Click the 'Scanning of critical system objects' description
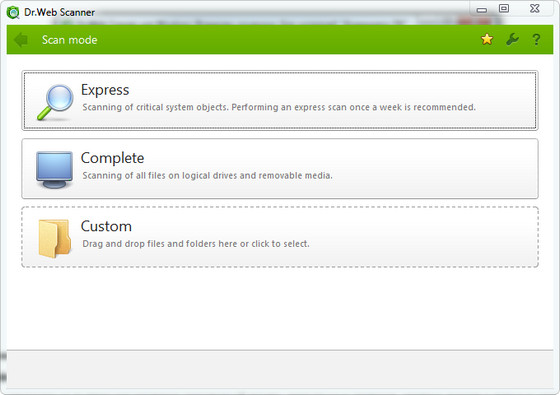The width and height of the screenshot is (560, 395). (x=279, y=107)
